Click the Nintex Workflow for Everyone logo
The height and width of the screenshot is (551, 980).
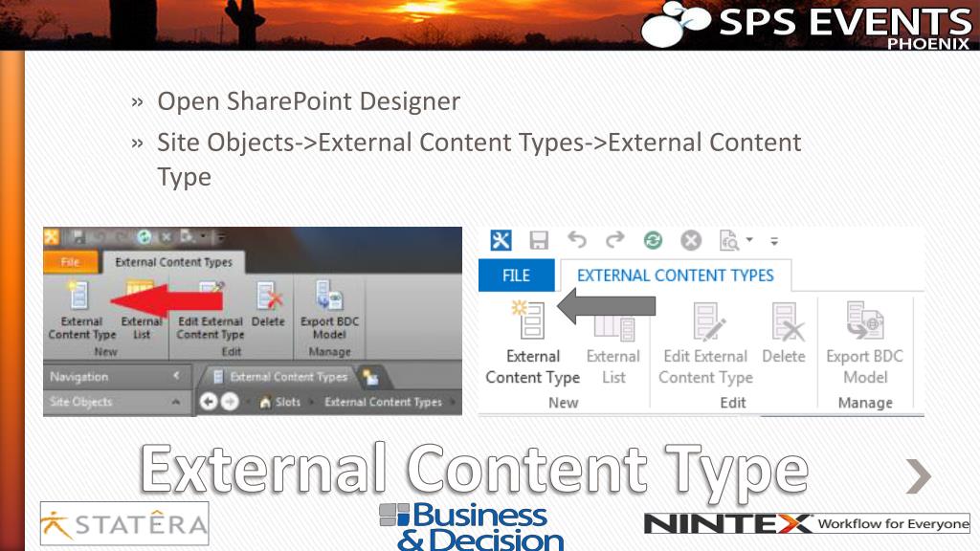click(806, 523)
